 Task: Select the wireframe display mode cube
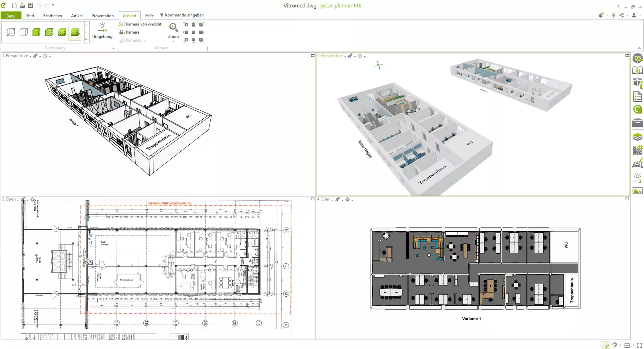tap(11, 32)
